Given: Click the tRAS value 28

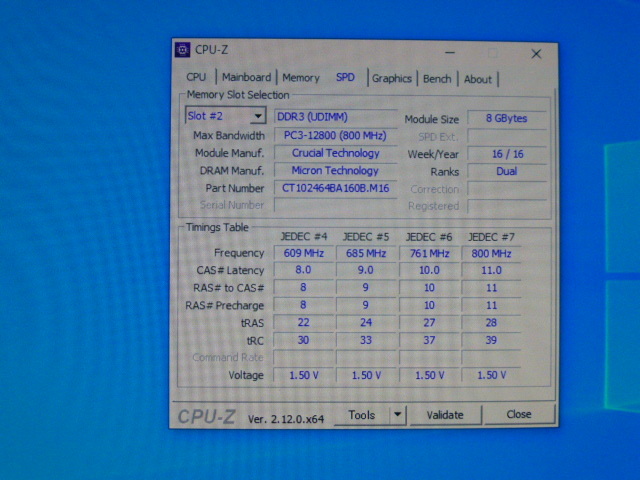Looking at the screenshot, I should 491,323.
